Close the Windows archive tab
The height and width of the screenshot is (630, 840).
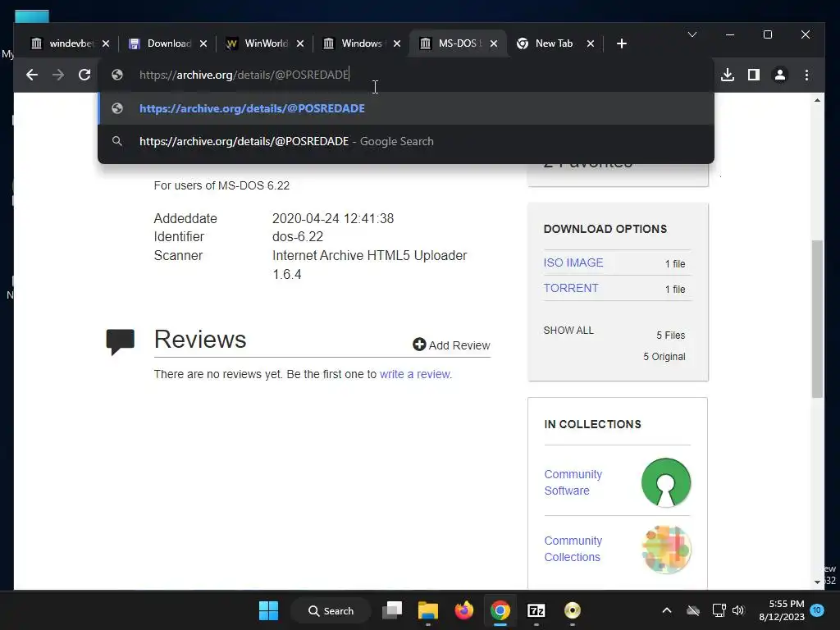[397, 44]
